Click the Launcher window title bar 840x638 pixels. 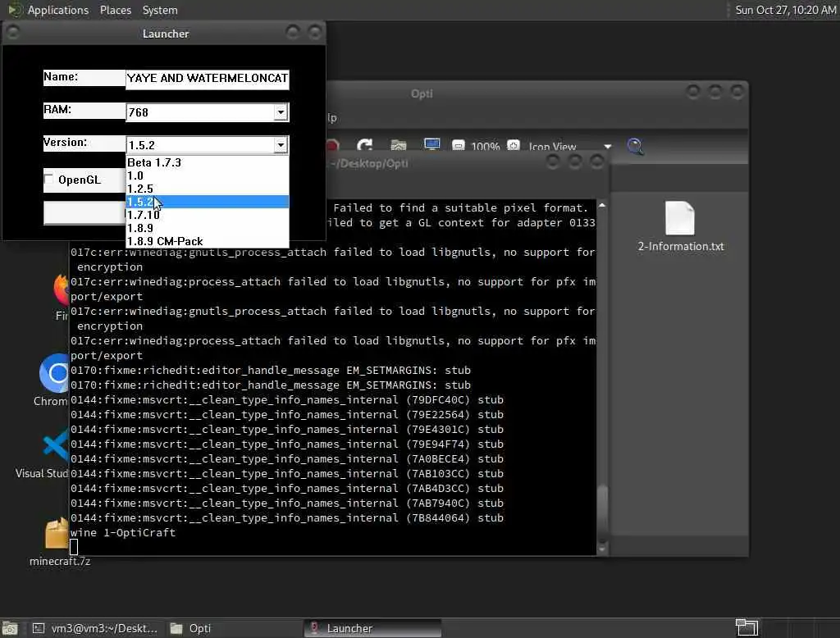(165, 34)
